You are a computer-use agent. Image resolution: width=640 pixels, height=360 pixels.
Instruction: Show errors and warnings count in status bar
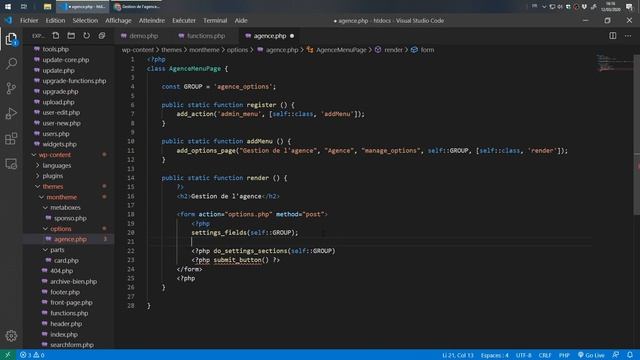32,355
